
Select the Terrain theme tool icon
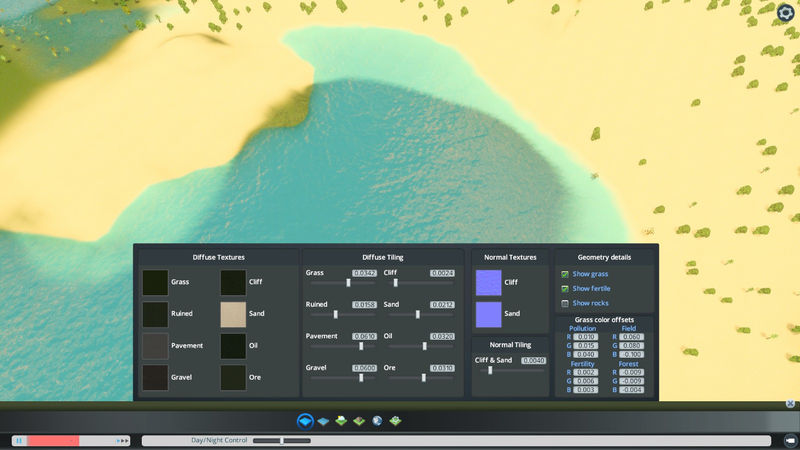[x=306, y=421]
